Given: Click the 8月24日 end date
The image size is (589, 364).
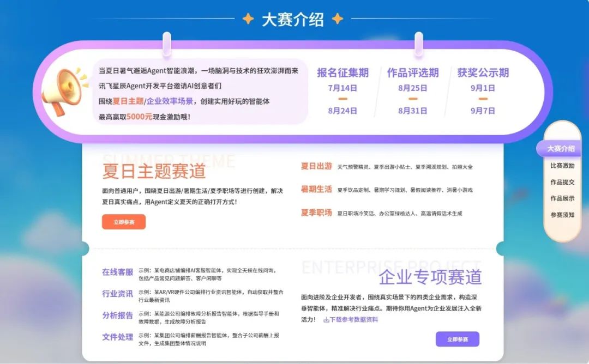Looking at the screenshot, I should click(342, 111).
